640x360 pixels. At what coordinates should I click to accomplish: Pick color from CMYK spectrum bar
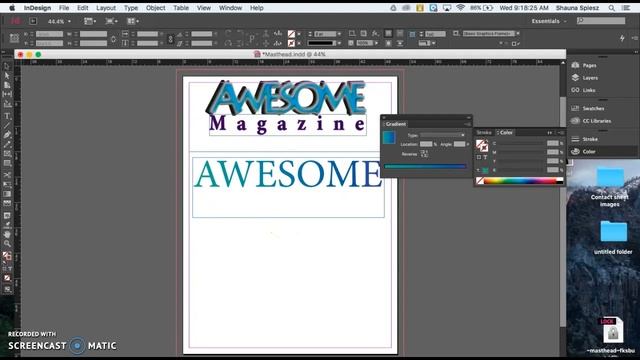click(520, 181)
